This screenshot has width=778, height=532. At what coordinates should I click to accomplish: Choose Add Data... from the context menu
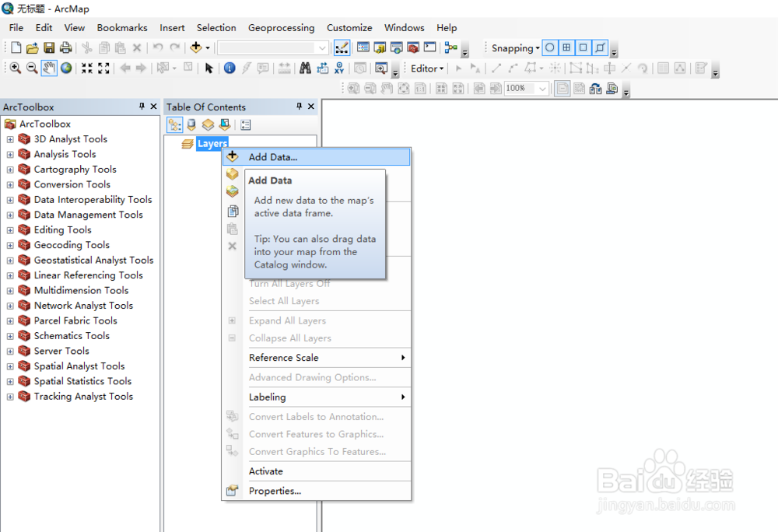(317, 157)
